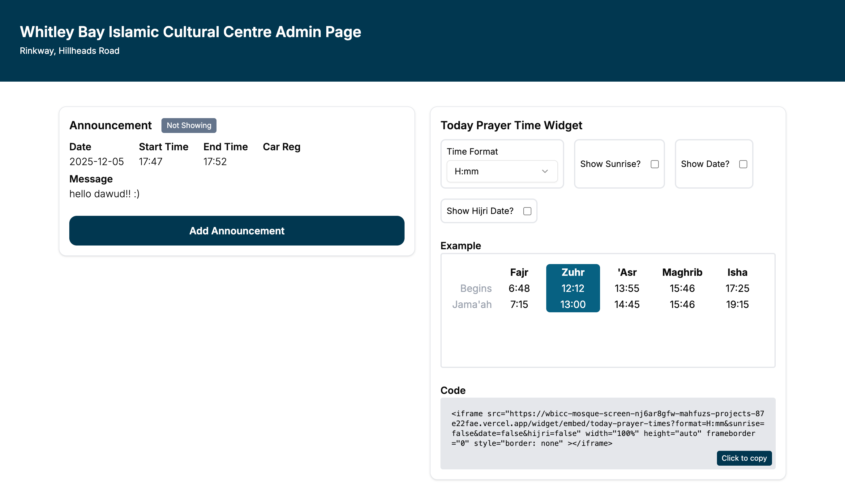Click the Rinkway, Hillheads Road address text

[x=70, y=51]
